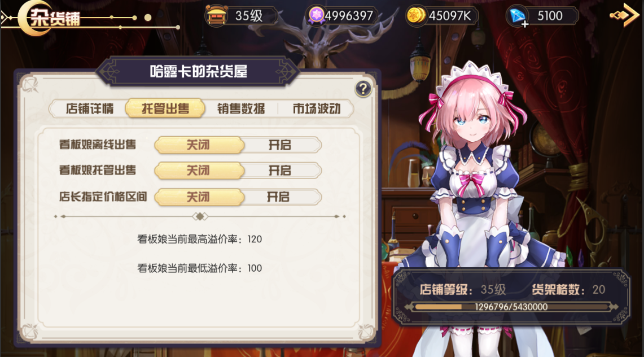Click the golden back arrow icon
Viewport: 644px width, 357px height.
pyautogui.click(x=625, y=15)
